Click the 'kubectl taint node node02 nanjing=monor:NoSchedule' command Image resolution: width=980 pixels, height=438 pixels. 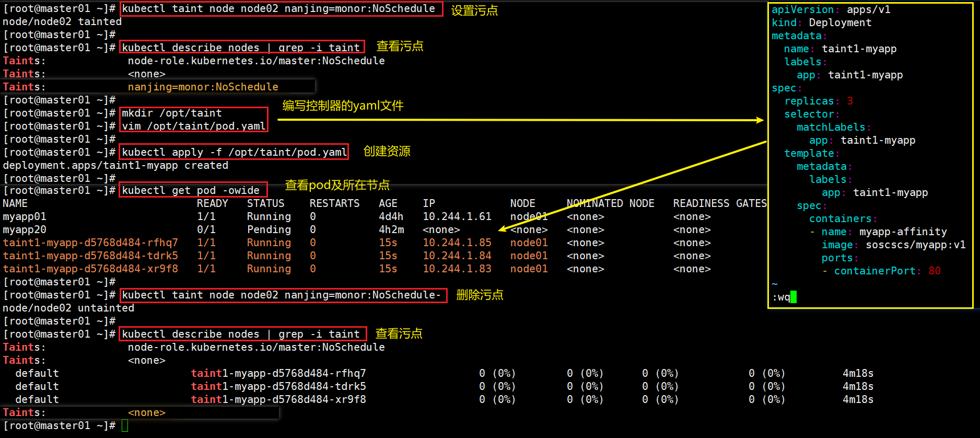(278, 9)
